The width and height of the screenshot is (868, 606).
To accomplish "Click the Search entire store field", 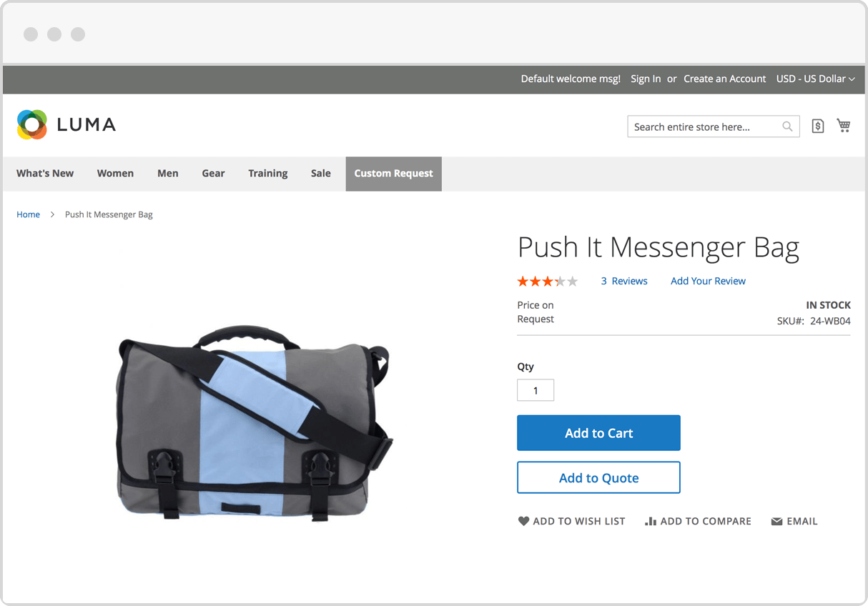I will (704, 126).
